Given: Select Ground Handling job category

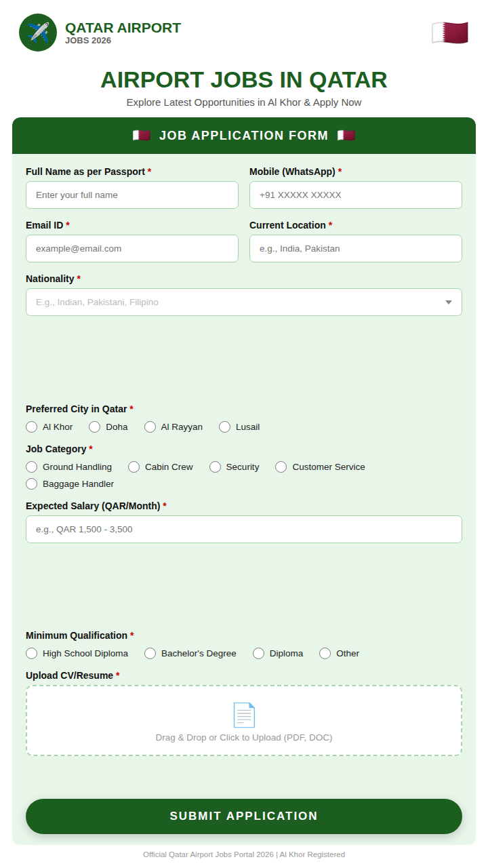Looking at the screenshot, I should coord(32,467).
